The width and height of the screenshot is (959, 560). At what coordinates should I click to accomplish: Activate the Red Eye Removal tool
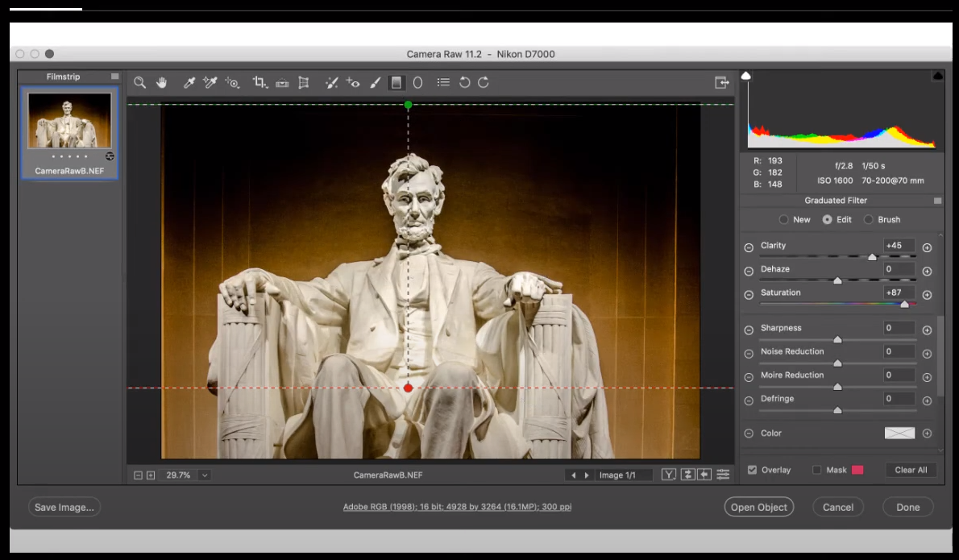355,82
